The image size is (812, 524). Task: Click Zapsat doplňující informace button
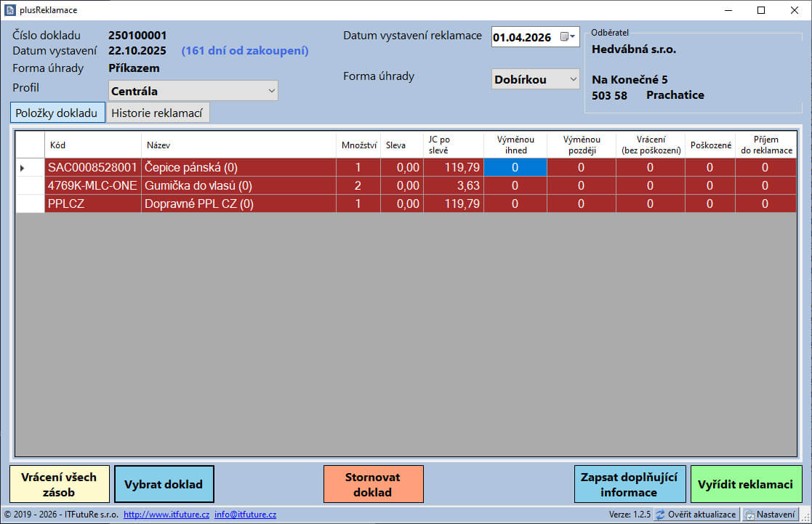629,485
